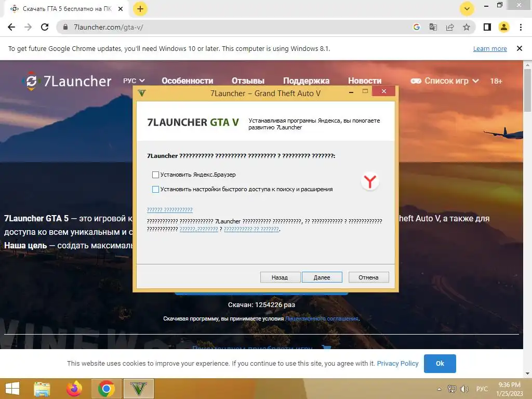Open the Windows Start button
Viewport: 532px width, 399px height.
tap(12, 389)
